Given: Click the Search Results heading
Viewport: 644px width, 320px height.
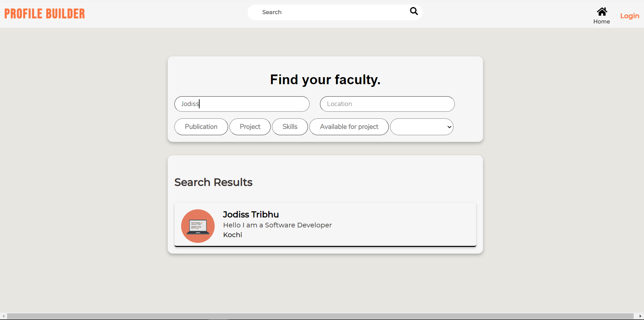Looking at the screenshot, I should click(213, 182).
